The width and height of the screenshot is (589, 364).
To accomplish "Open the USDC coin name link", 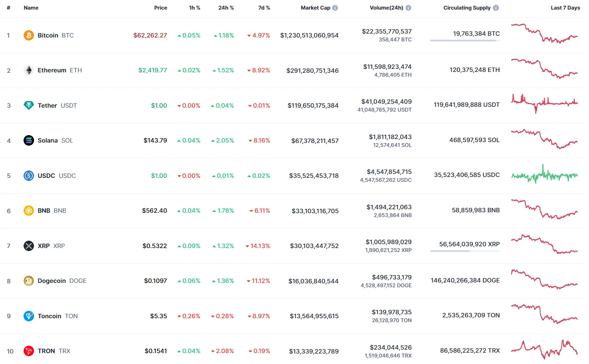I will [x=46, y=176].
